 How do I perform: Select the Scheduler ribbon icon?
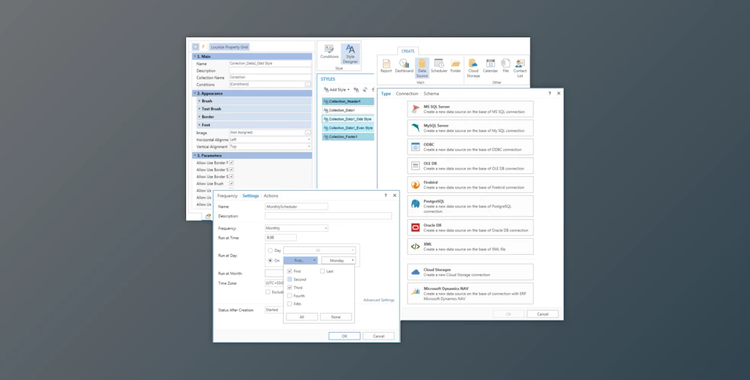439,66
